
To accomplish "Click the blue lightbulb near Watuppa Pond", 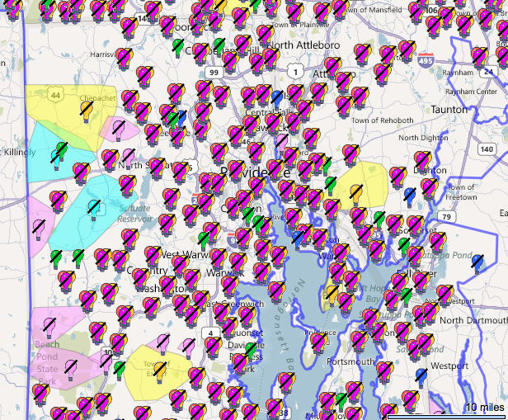I will (x=477, y=264).
